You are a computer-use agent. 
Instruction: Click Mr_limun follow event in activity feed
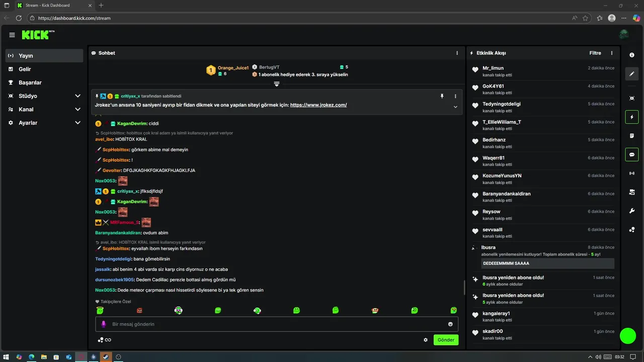click(543, 71)
